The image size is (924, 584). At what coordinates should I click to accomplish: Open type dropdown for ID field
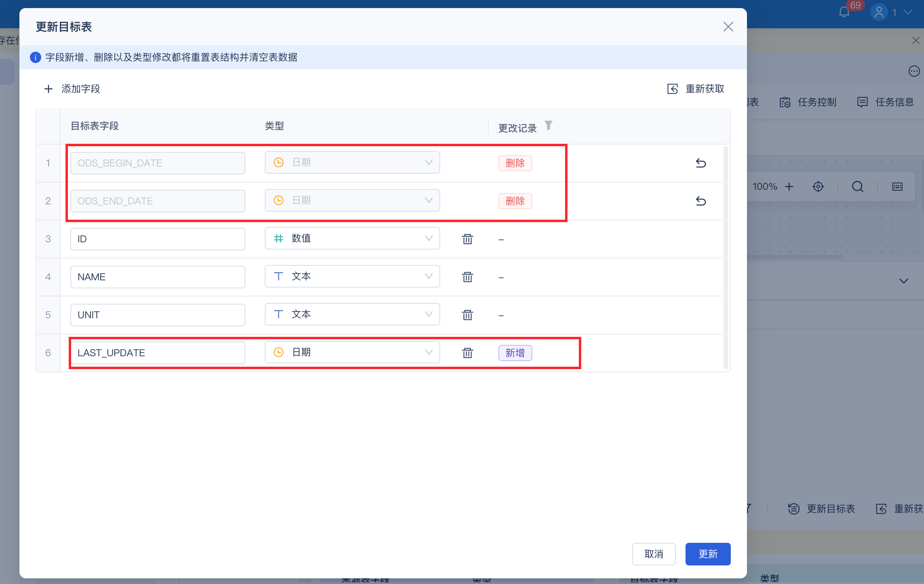[352, 239]
